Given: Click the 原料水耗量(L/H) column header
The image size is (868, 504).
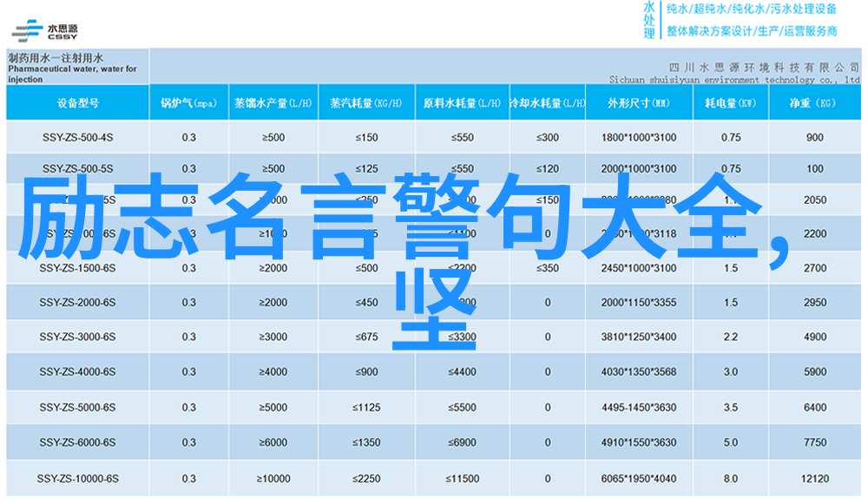Looking at the screenshot, I should (x=461, y=102).
